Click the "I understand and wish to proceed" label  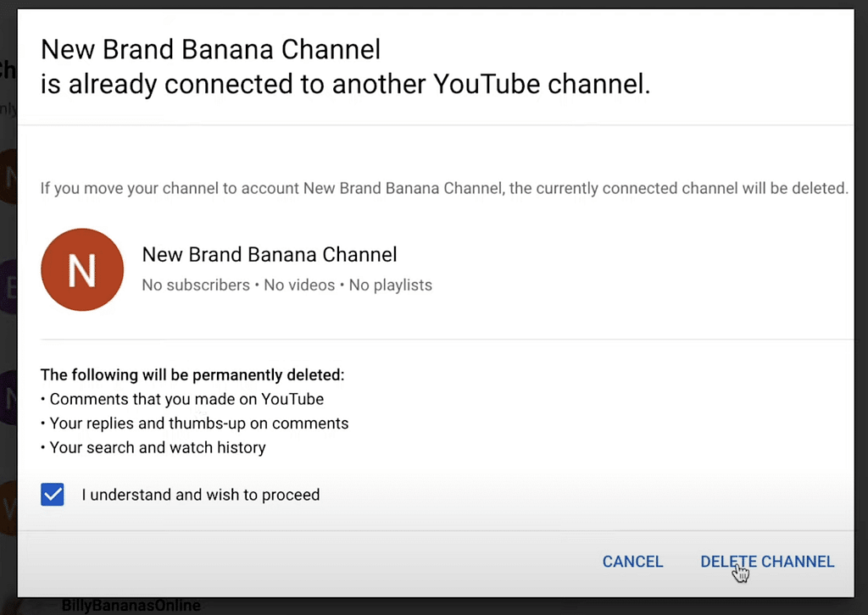[201, 495]
